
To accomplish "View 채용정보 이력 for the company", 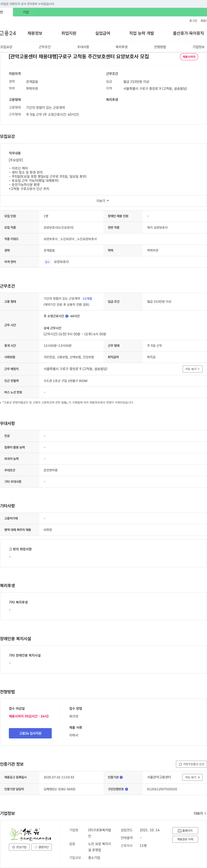I will [185, 839].
